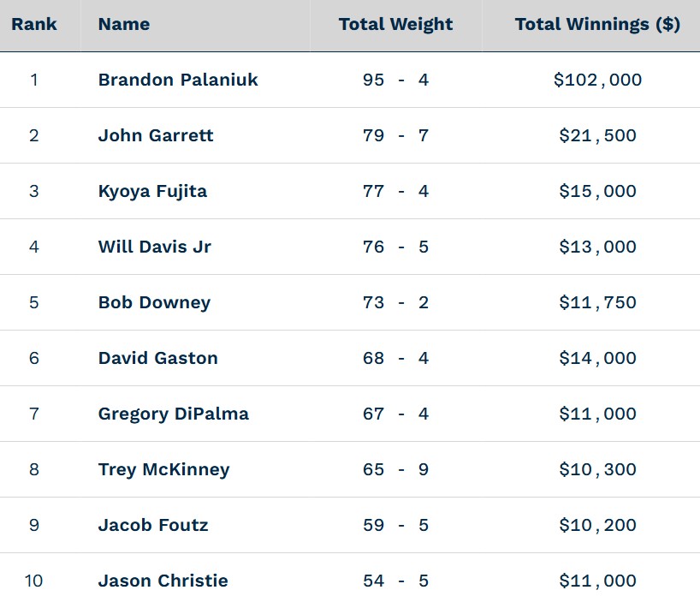The image size is (700, 602).
Task: Select the $10,200 winnings cell
Action: (x=597, y=525)
